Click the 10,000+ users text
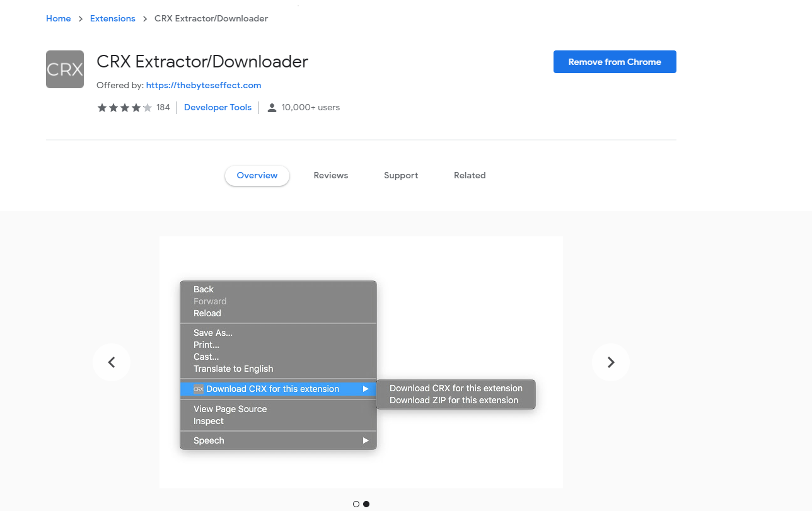The width and height of the screenshot is (812, 511). pyautogui.click(x=311, y=108)
